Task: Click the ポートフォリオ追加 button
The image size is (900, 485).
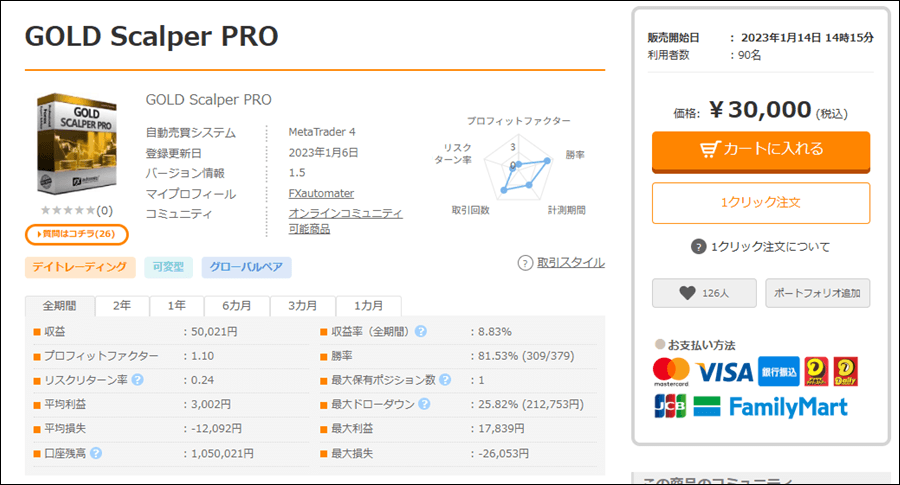Action: [817, 293]
